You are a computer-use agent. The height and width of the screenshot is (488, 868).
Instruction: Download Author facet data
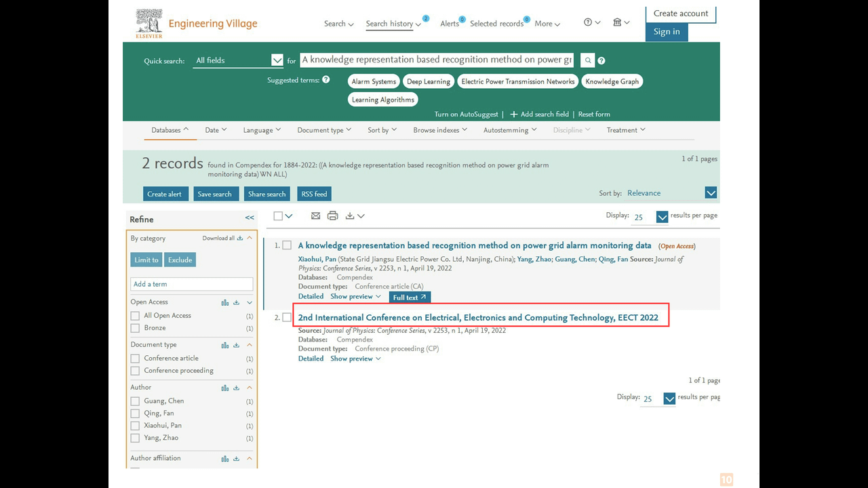(x=237, y=388)
